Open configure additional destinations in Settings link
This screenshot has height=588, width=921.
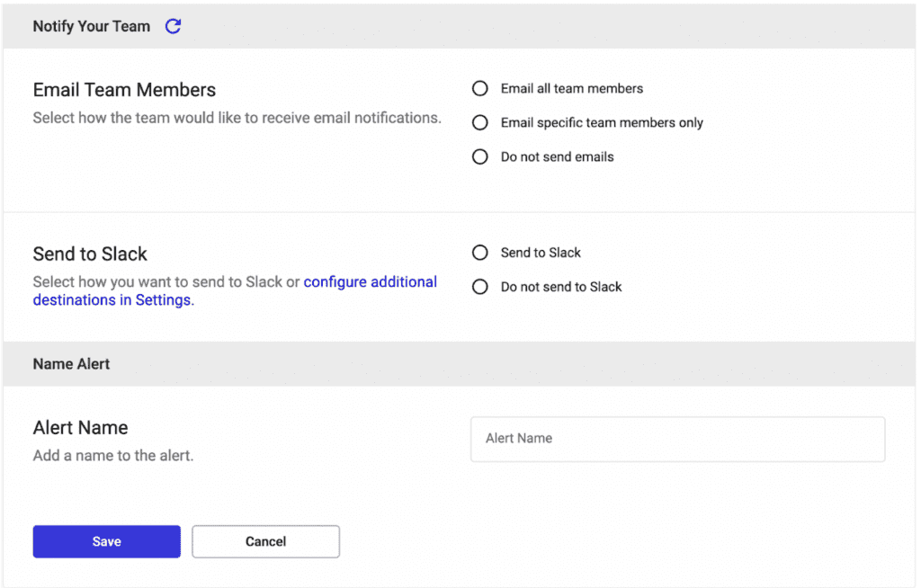(370, 282)
